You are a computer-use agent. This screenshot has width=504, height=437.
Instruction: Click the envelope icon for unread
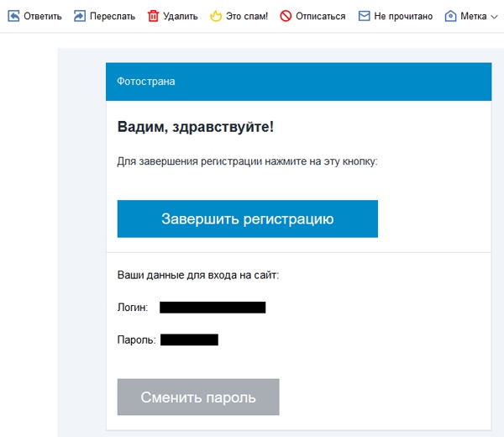coord(364,16)
